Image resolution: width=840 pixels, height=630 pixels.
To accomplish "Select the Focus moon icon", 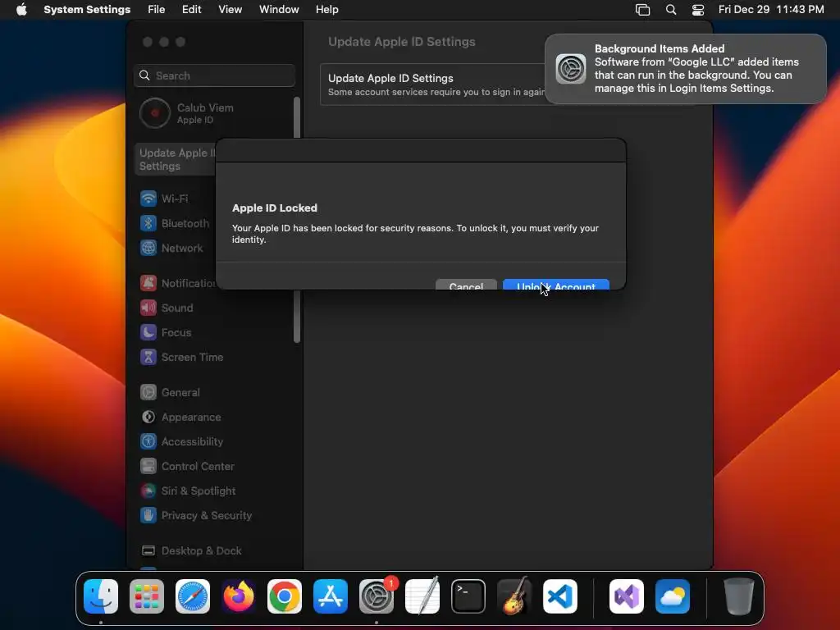I will point(148,332).
